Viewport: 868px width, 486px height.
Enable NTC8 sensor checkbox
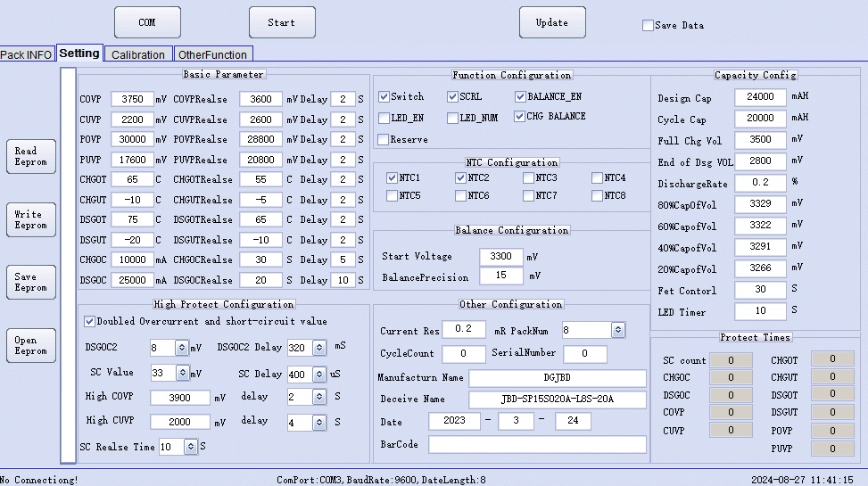[597, 195]
